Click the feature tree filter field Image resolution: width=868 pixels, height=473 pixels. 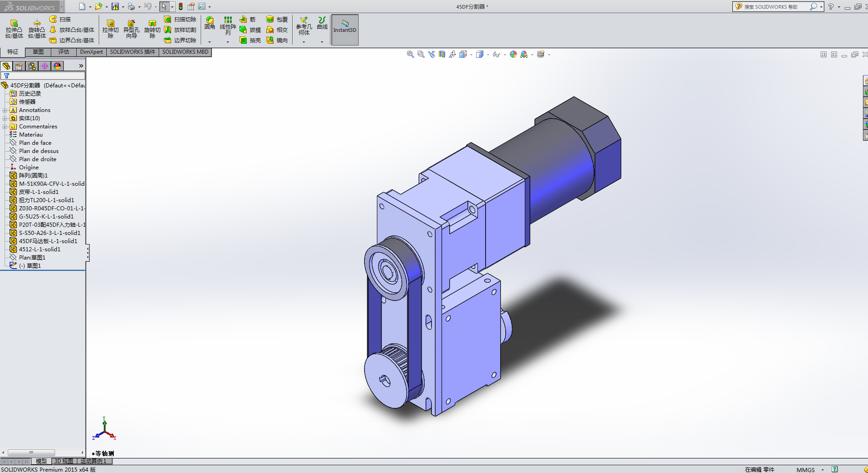43,76
